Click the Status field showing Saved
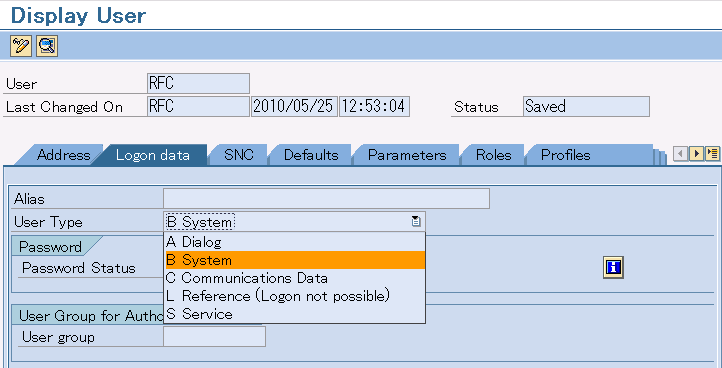Image resolution: width=722 pixels, height=368 pixels. (586, 106)
